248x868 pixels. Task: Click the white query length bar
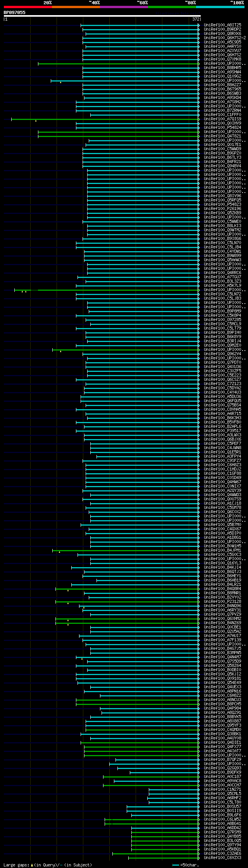coord(102,16)
